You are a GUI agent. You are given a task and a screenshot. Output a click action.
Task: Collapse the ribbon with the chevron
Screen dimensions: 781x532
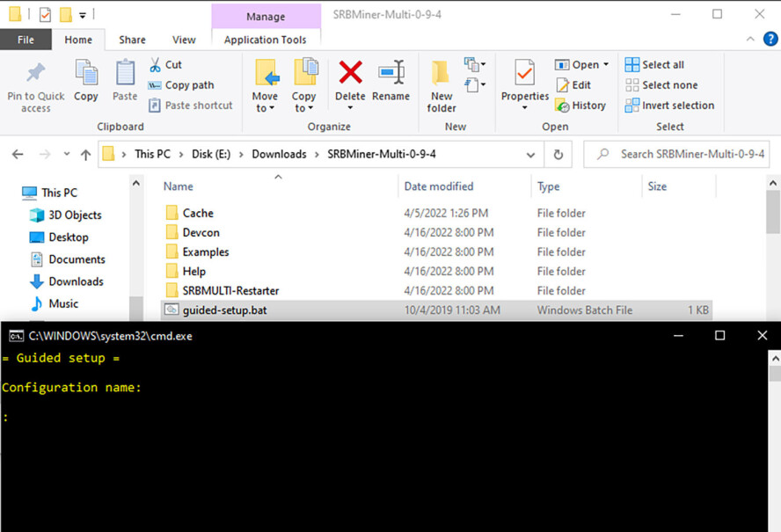point(750,39)
